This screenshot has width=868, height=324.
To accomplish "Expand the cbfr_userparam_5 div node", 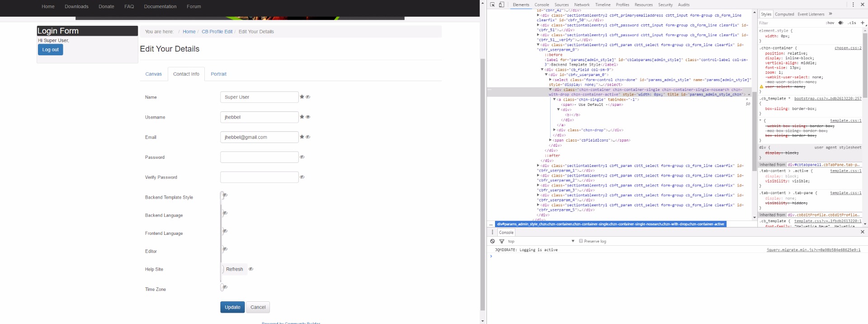I will 538,205.
